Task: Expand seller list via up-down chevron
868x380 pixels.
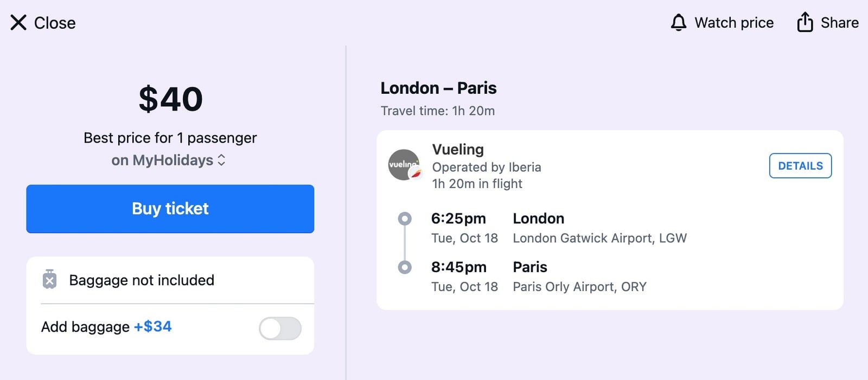Action: (x=221, y=160)
